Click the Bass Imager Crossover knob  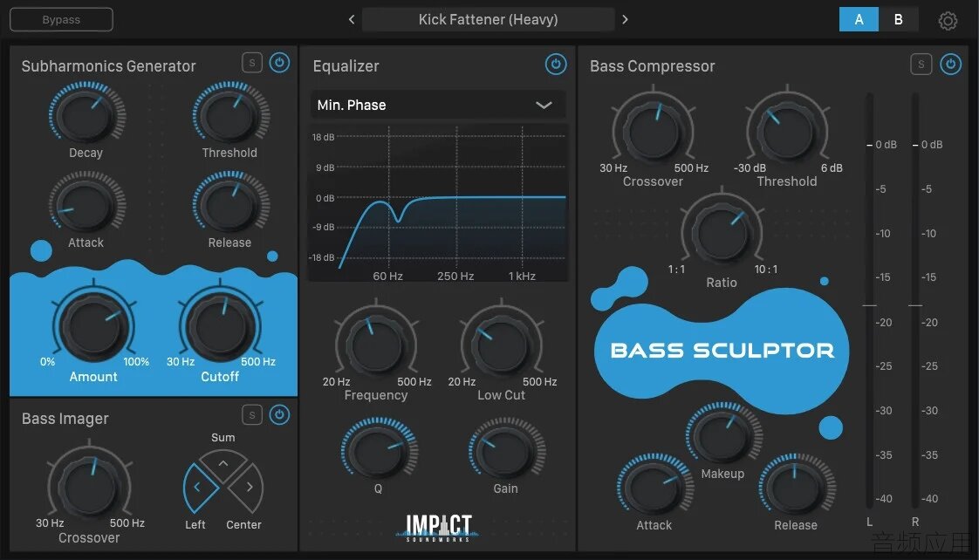click(x=89, y=486)
